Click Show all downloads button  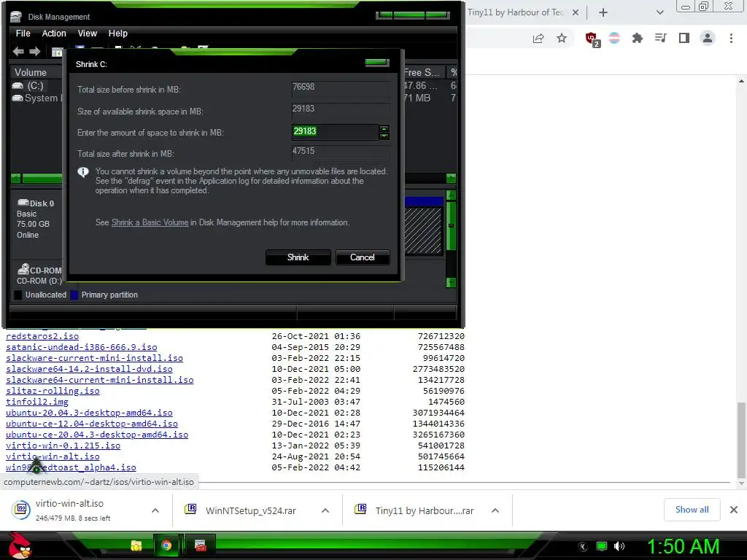pos(692,510)
